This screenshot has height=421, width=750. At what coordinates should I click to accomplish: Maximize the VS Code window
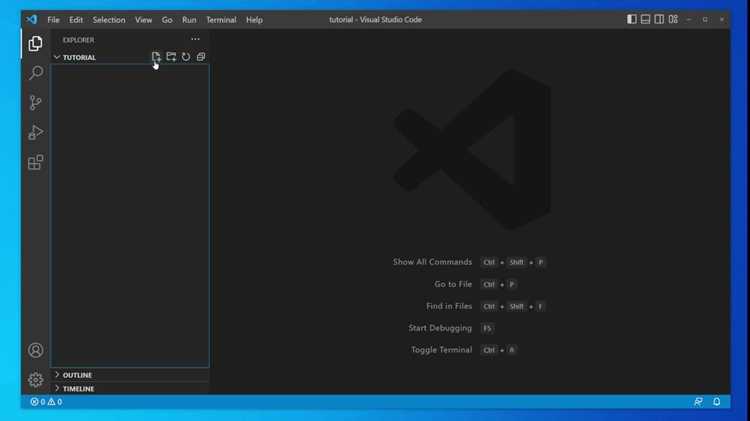point(705,20)
